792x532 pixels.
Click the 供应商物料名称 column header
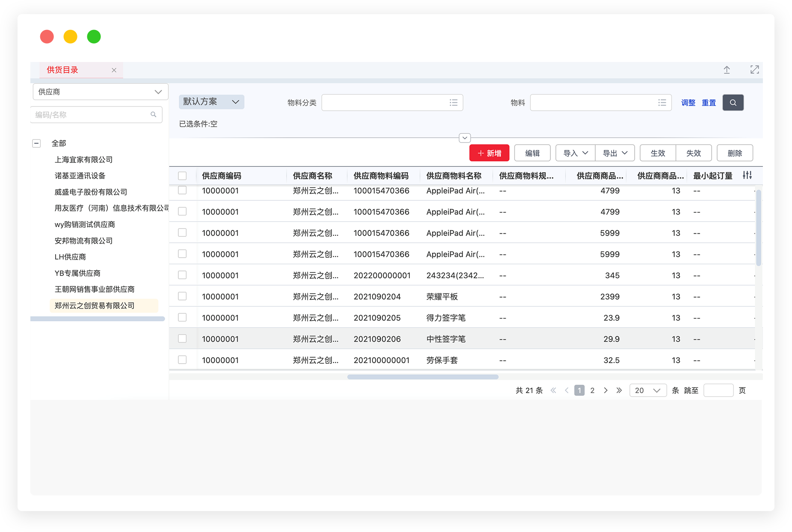pyautogui.click(x=454, y=176)
